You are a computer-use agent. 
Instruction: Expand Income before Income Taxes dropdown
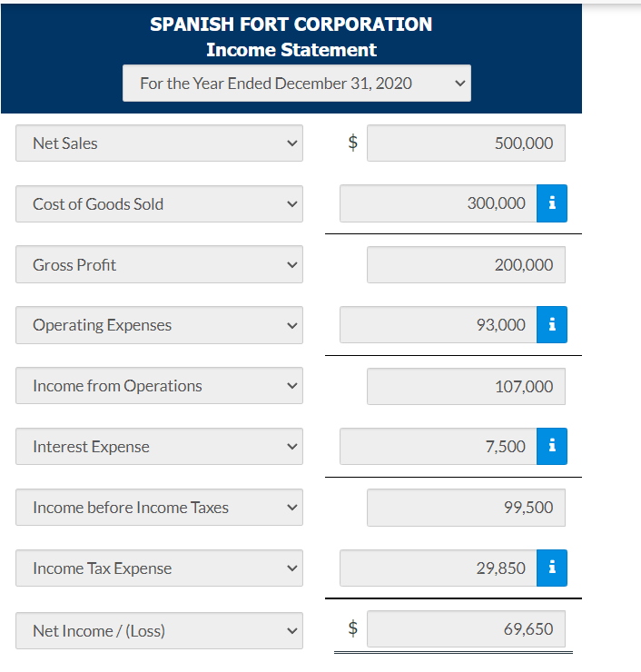click(160, 508)
